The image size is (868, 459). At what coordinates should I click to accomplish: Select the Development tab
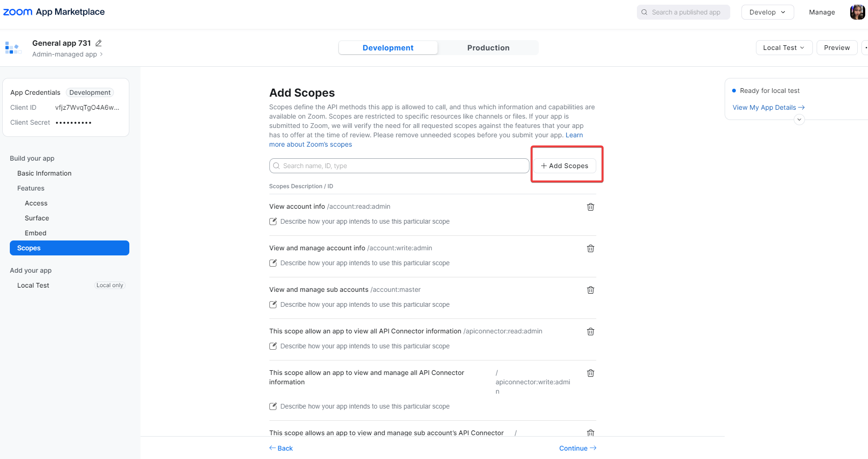(388, 48)
